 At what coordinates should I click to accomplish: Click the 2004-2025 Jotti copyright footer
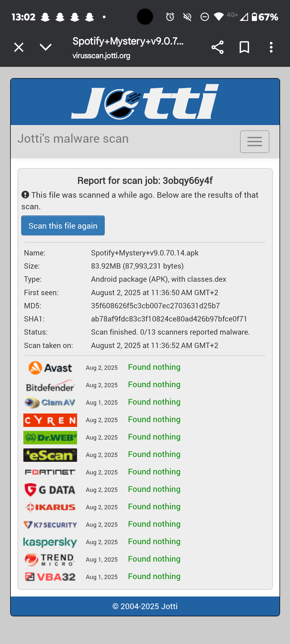145,606
